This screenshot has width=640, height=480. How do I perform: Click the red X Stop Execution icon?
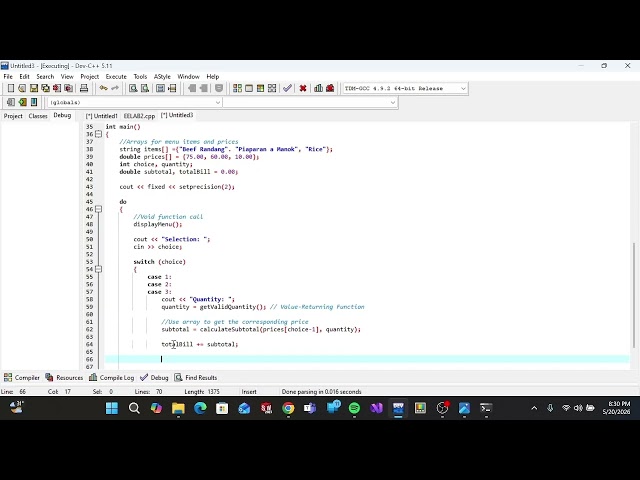303,88
